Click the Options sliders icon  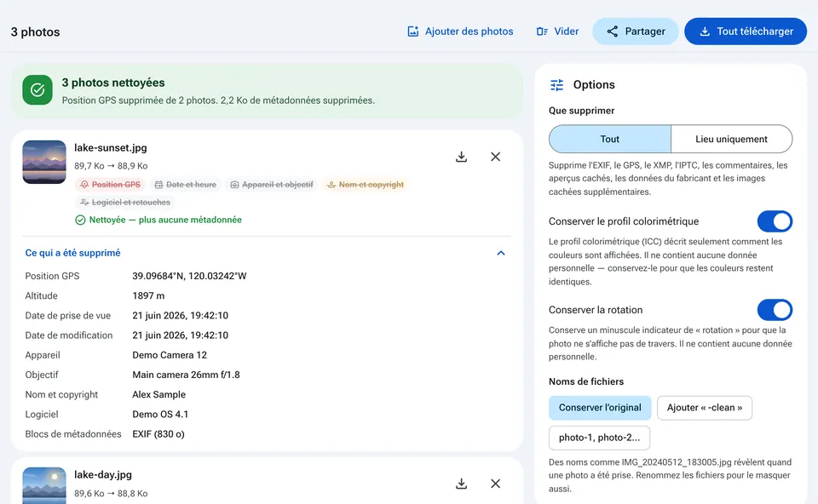556,85
